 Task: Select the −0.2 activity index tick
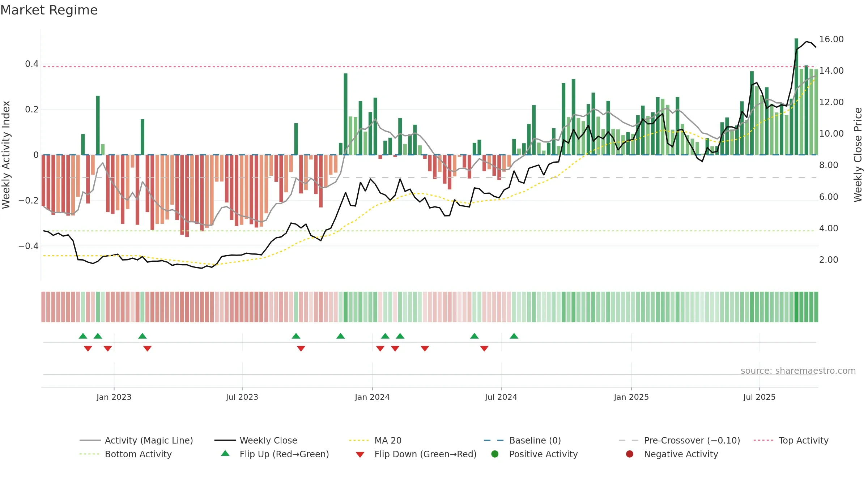[x=29, y=201]
